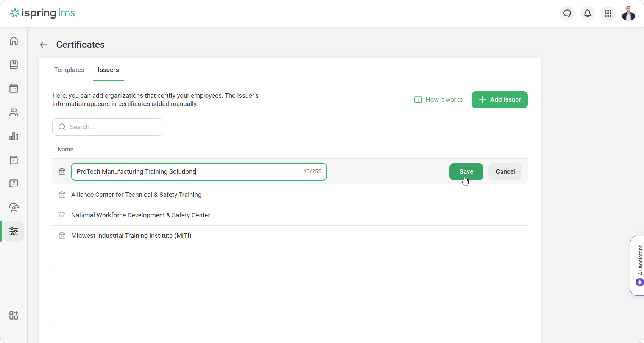Click the Add Issuer button
Image resolution: width=644 pixels, height=343 pixels.
tap(500, 100)
